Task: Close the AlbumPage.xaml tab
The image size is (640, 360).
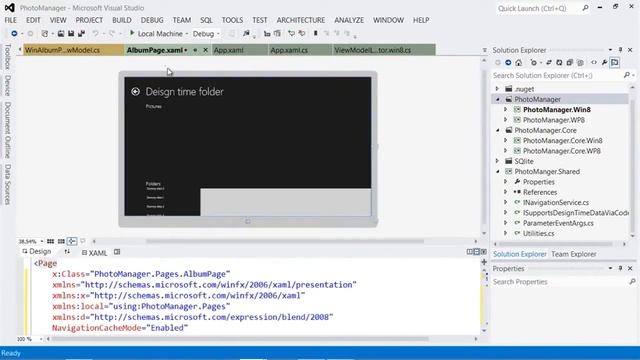Action: coord(206,50)
